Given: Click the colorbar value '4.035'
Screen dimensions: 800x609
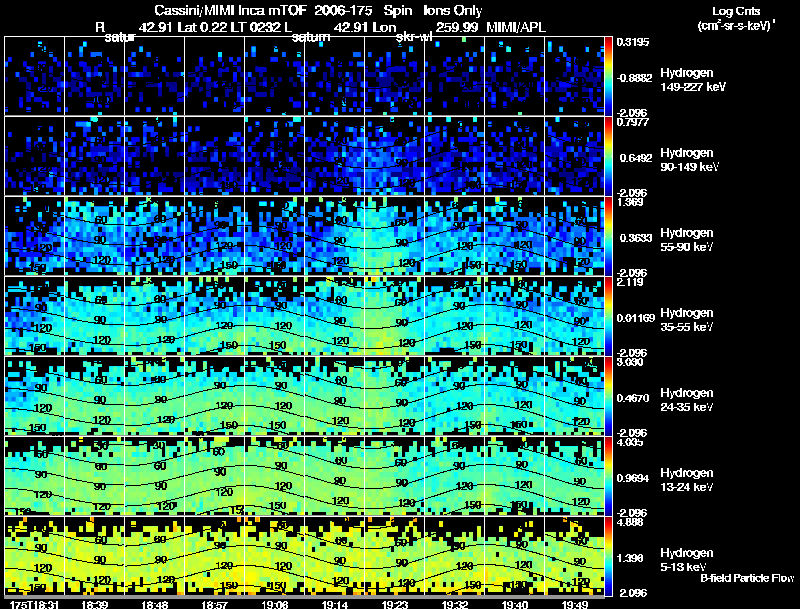Looking at the screenshot, I should point(630,443).
